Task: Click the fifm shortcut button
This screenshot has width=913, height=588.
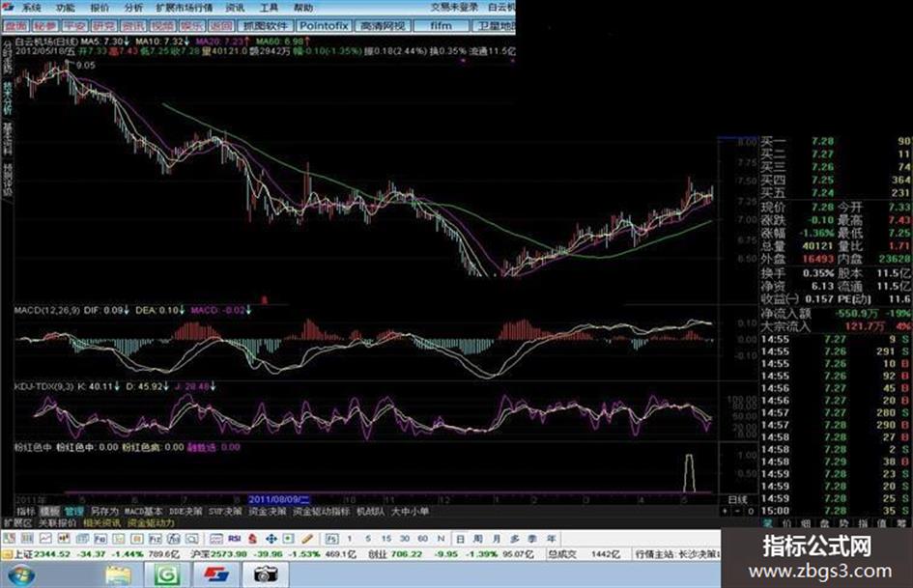Action: click(x=441, y=26)
